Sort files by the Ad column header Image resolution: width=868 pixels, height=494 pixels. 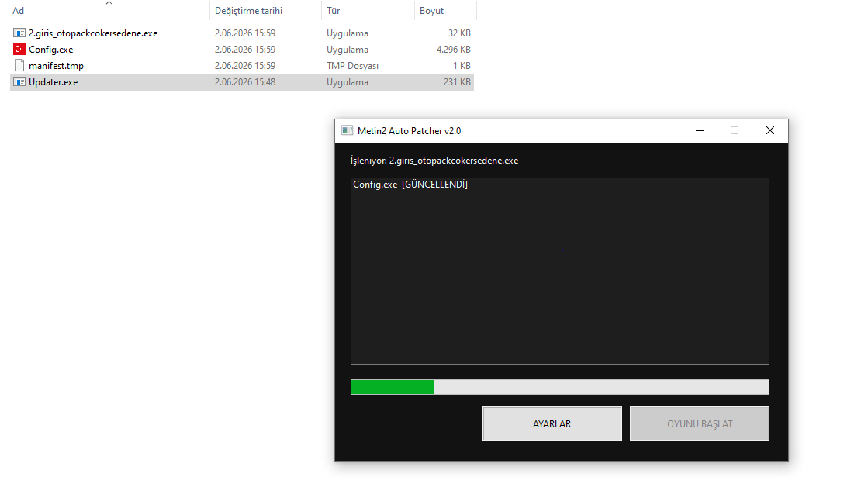point(19,11)
